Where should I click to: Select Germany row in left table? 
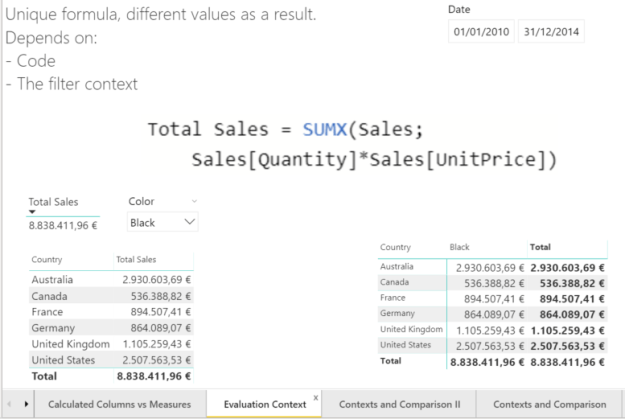pyautogui.click(x=54, y=328)
